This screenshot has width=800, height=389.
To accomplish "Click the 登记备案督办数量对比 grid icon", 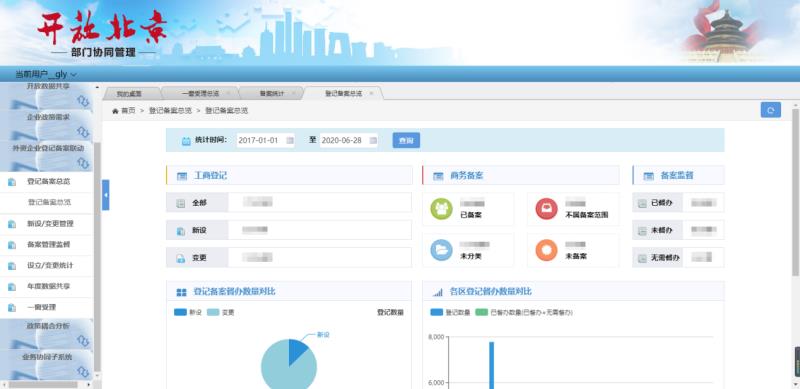I will 182,293.
